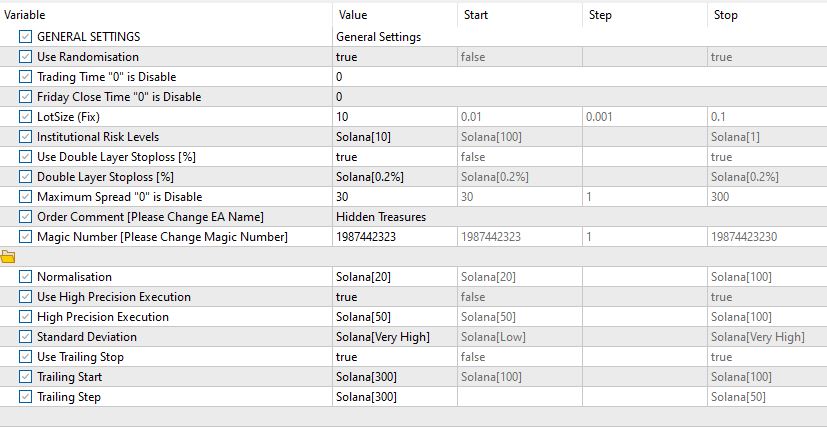827x432 pixels.
Task: Uncheck the Normalisation checkbox
Action: tap(25, 277)
